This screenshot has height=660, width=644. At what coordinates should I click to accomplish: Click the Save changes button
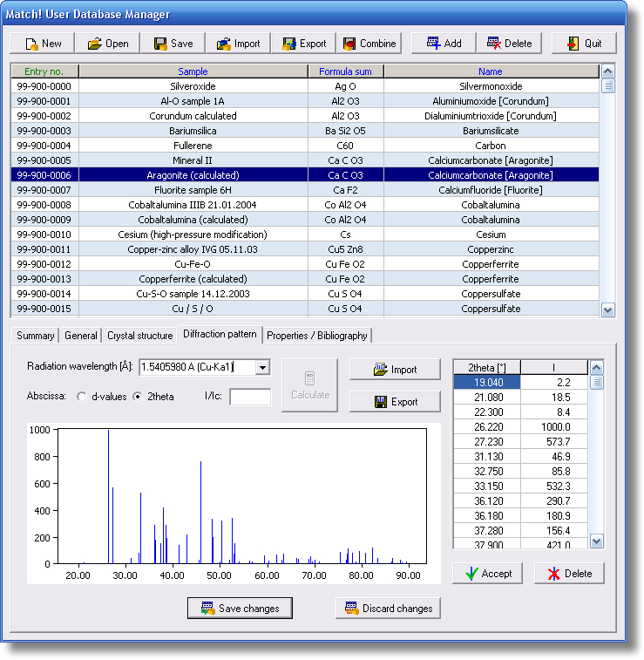click(x=240, y=609)
